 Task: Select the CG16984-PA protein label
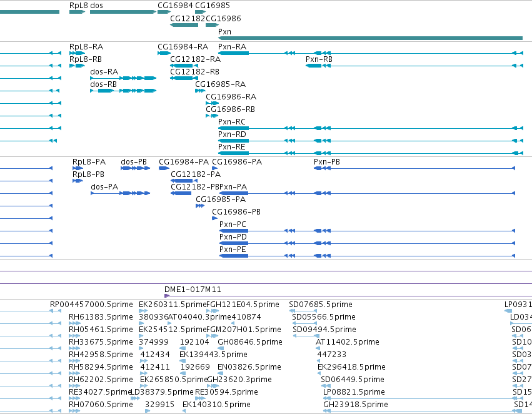tap(184, 162)
